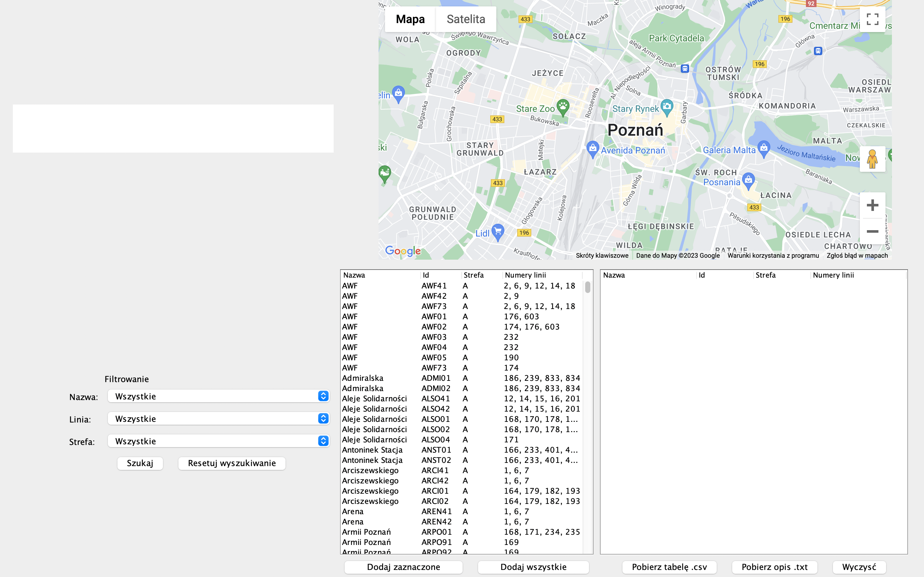Click the Stary Rynek camera marker
Image resolution: width=924 pixels, height=577 pixels.
coord(667,107)
